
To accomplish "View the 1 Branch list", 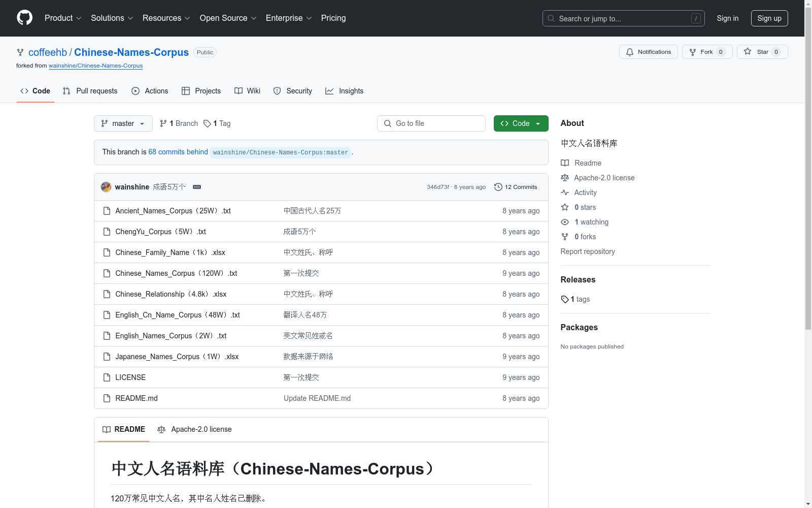I will [179, 123].
